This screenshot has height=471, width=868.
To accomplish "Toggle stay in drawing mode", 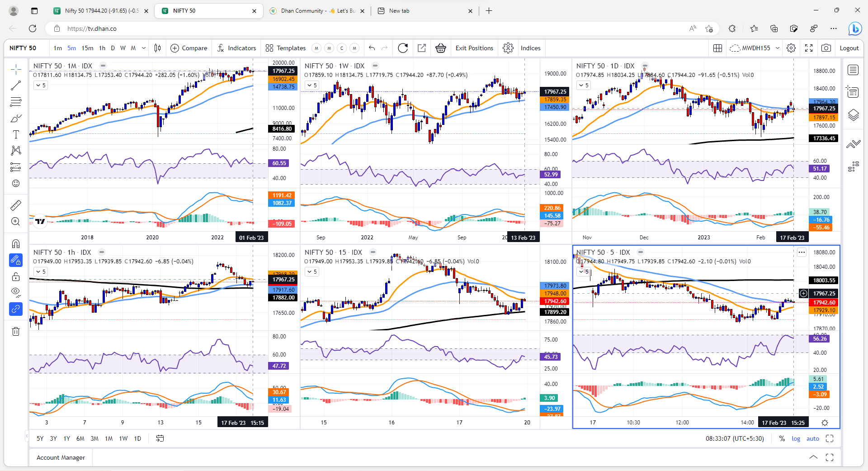I will (x=16, y=260).
